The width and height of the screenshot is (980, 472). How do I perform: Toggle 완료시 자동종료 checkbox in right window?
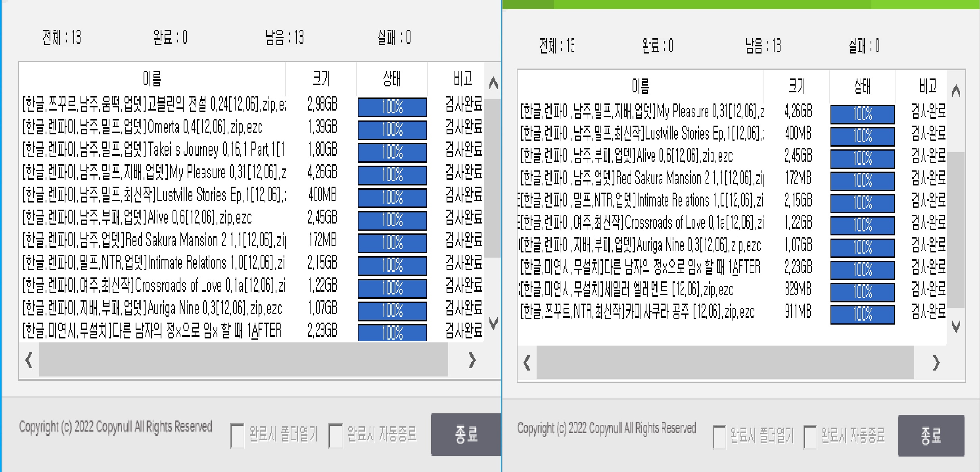click(x=810, y=437)
